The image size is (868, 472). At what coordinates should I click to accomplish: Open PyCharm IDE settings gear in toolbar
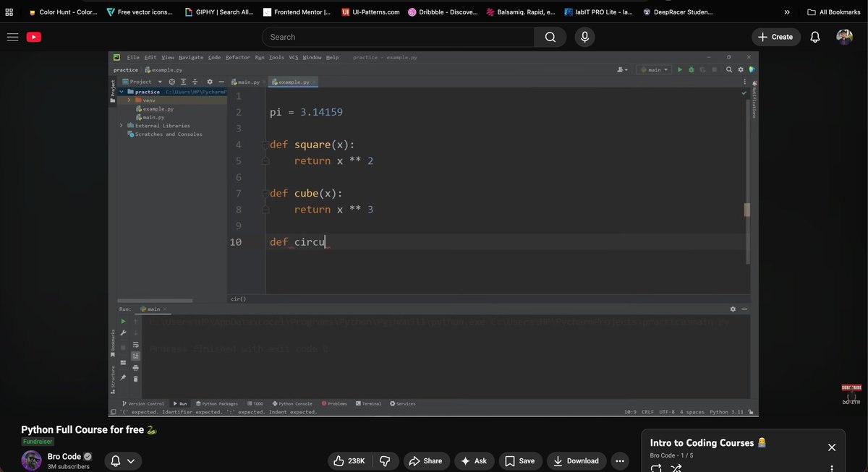click(x=741, y=70)
